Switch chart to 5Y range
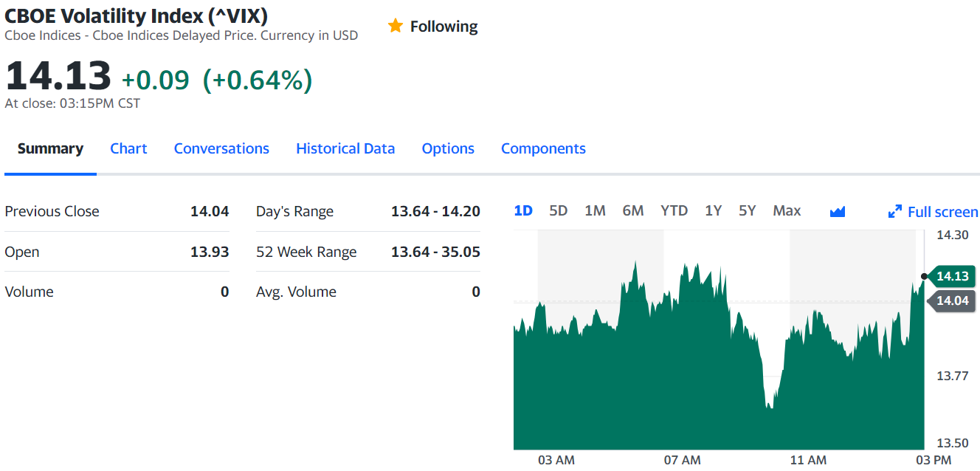The width and height of the screenshot is (980, 471). pos(748,210)
